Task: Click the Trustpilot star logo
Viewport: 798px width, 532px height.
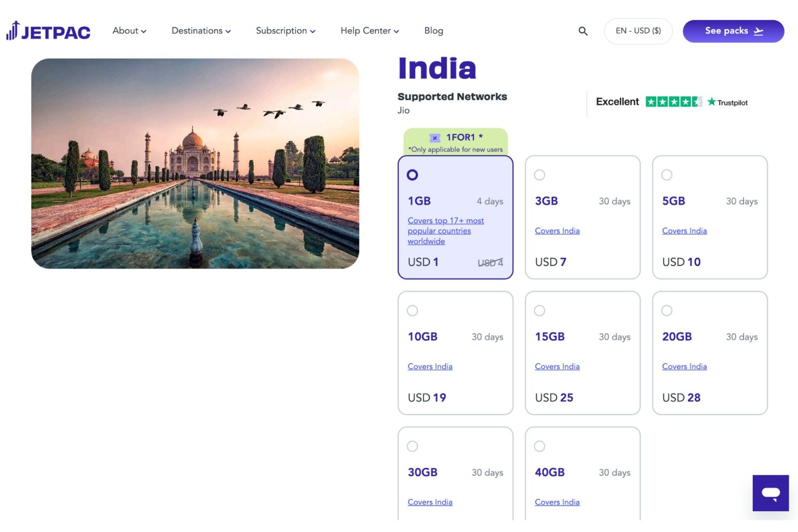Action: click(727, 102)
